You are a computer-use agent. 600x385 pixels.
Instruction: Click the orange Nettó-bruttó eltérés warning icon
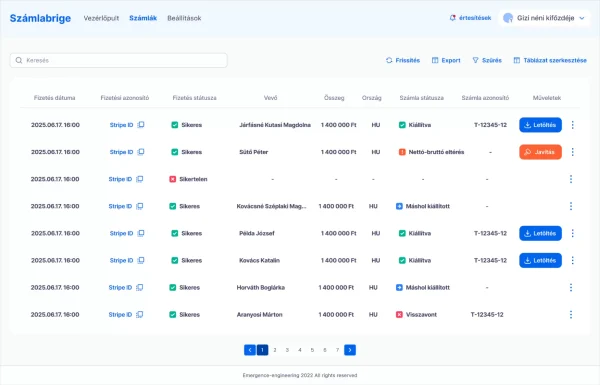coord(402,152)
